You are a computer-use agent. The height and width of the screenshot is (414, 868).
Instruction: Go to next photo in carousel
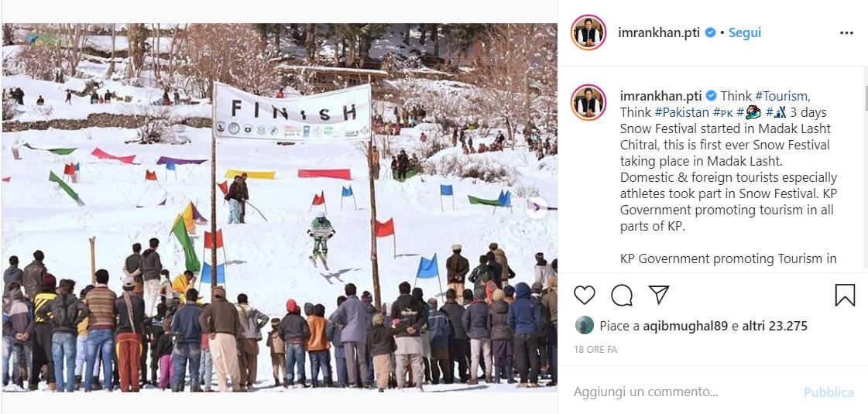(537, 208)
